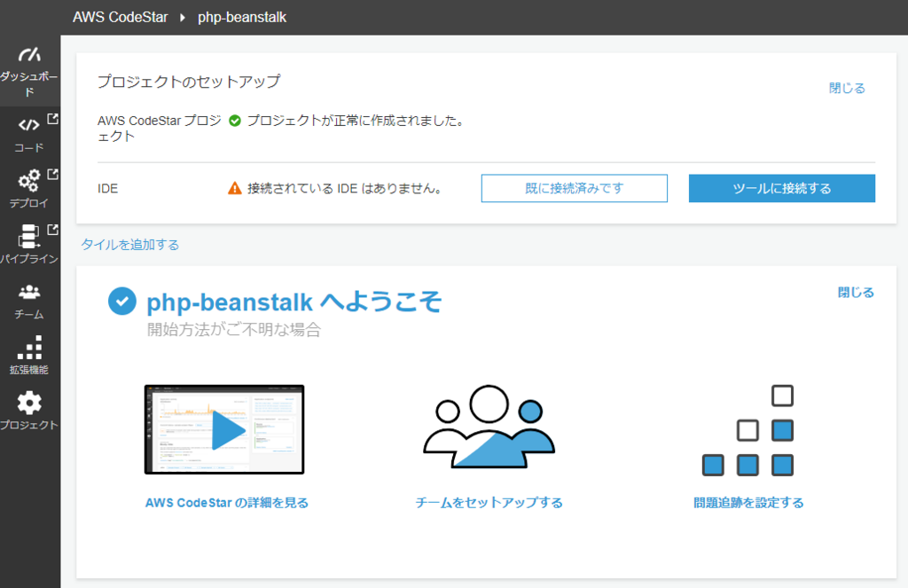
Task: Click the php-beanstalk へようこそ heading
Action: (x=294, y=302)
